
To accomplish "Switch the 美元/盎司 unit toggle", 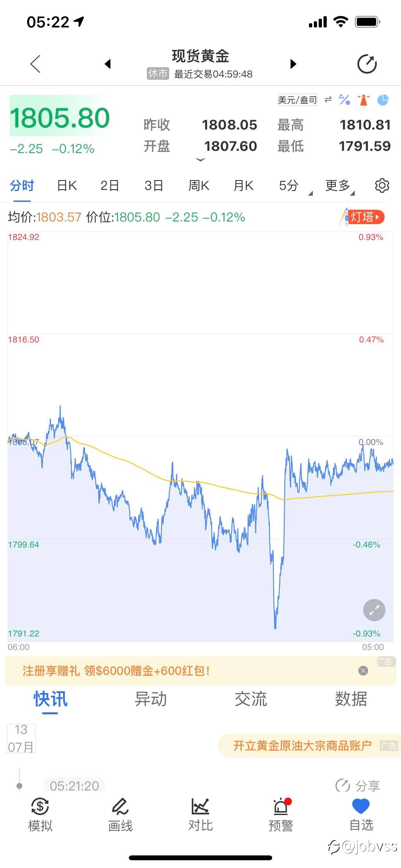I will click(x=298, y=100).
